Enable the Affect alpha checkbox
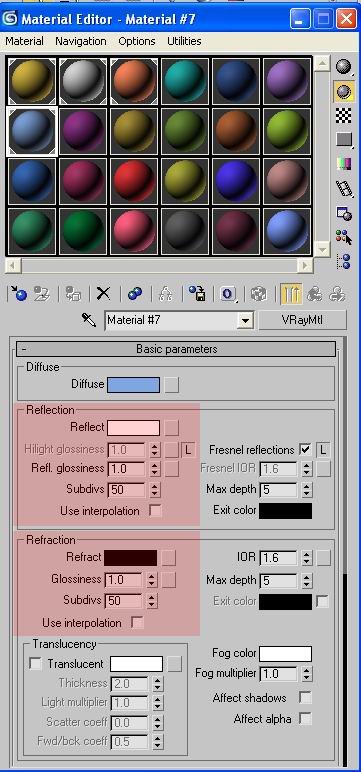The width and height of the screenshot is (361, 772). (305, 719)
